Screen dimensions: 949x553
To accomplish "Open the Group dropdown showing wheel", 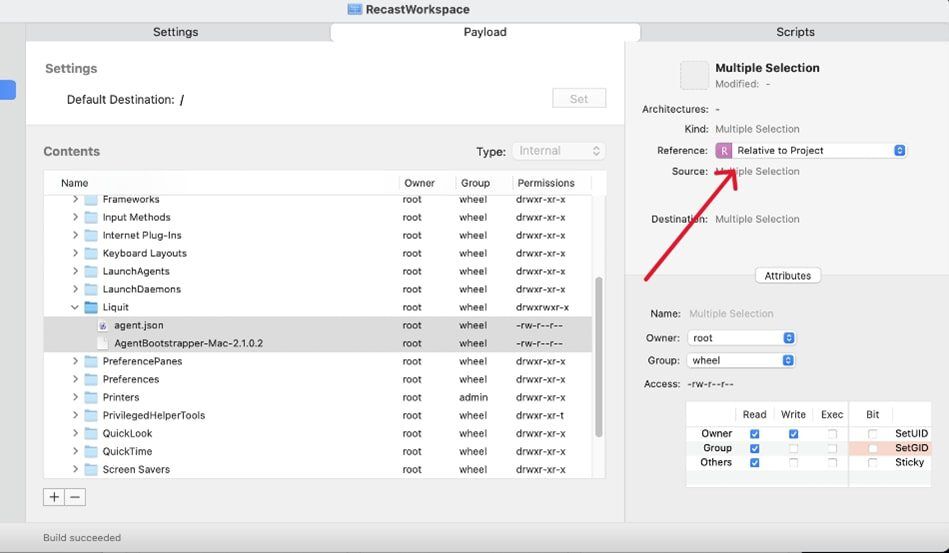I will tap(741, 361).
